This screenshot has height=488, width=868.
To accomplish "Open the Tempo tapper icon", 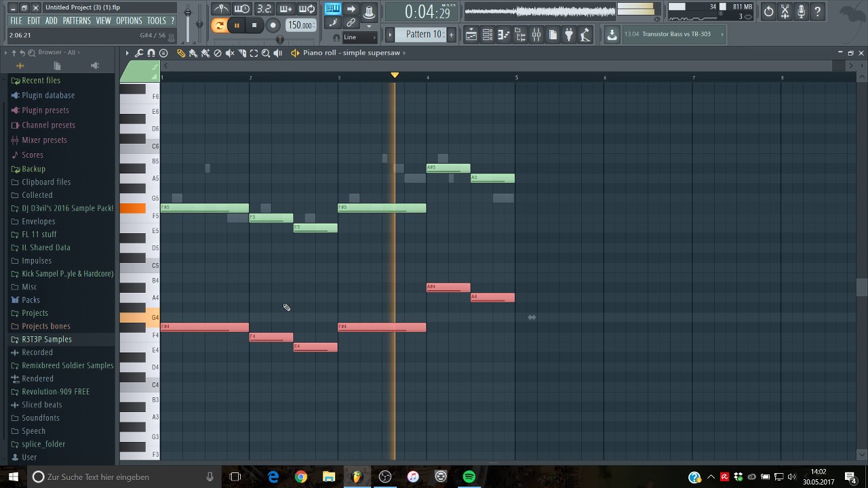I will tap(585, 35).
